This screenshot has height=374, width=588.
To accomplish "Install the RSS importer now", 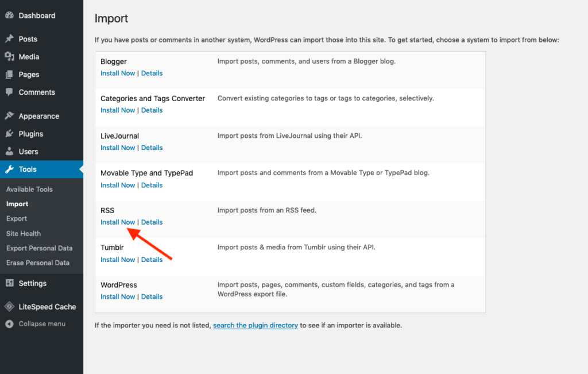I will coord(118,222).
